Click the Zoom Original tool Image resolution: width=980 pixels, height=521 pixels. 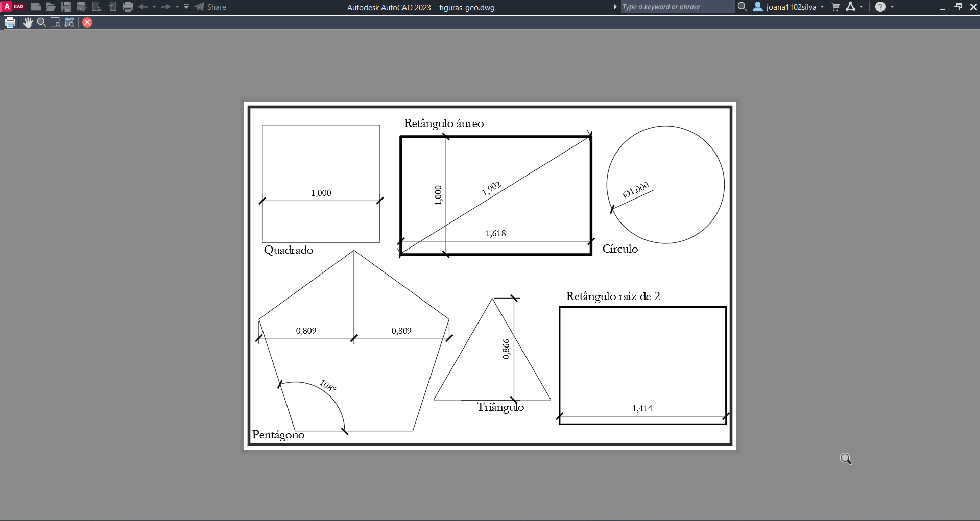pyautogui.click(x=69, y=22)
